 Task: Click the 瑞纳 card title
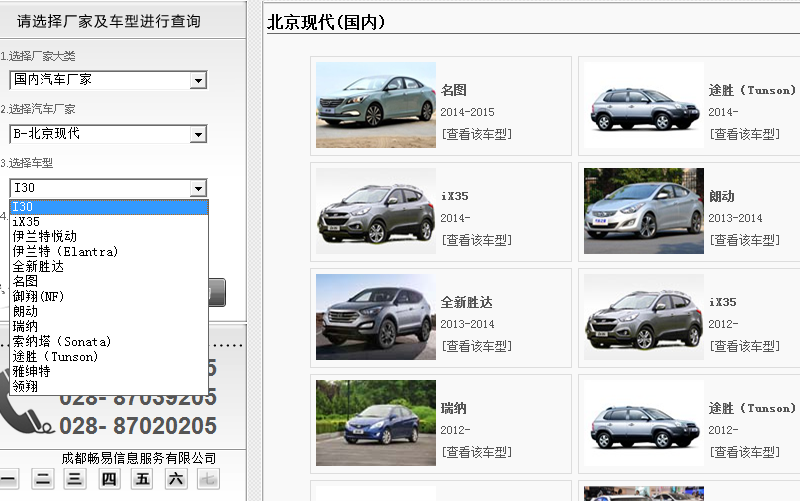pyautogui.click(x=454, y=408)
